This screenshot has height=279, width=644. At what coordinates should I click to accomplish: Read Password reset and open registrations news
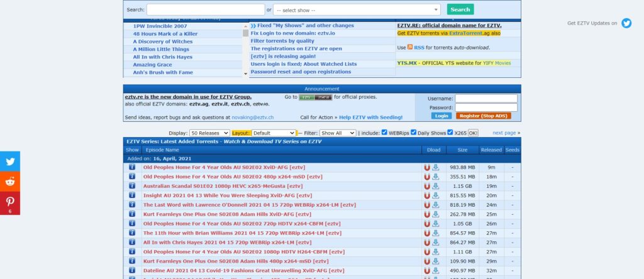click(x=301, y=72)
